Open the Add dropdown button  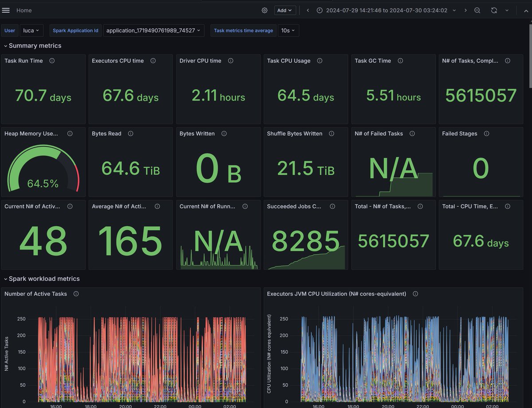(x=284, y=10)
